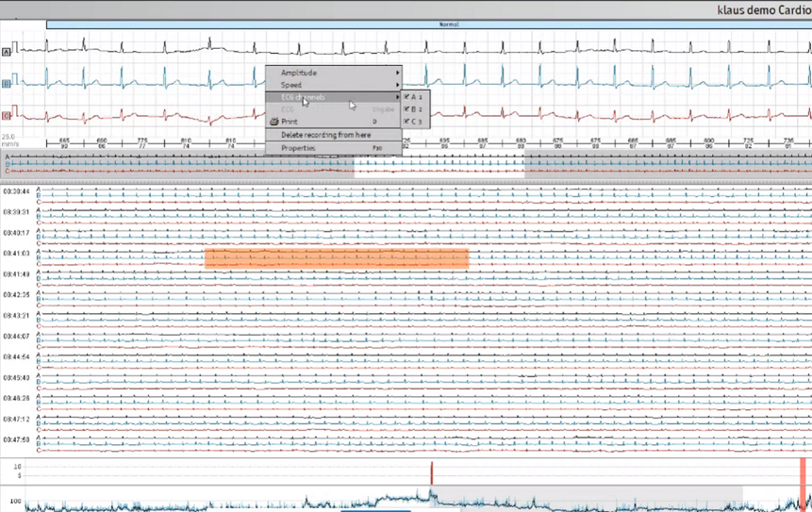Toggle ECG channel A checkbox

(406, 97)
